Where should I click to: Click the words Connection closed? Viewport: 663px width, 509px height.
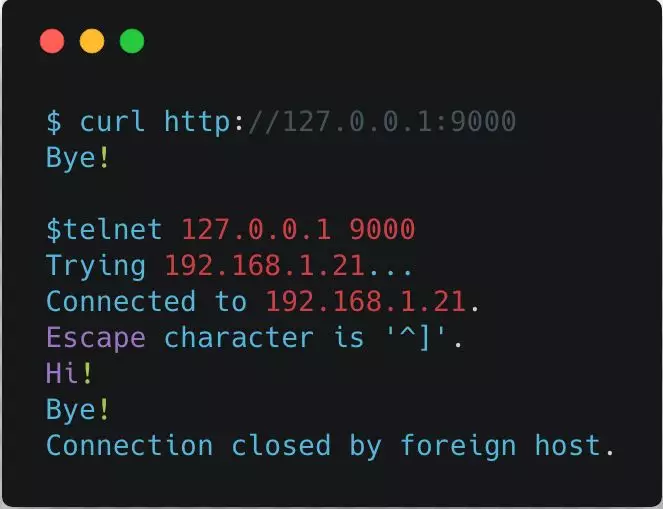point(188,446)
